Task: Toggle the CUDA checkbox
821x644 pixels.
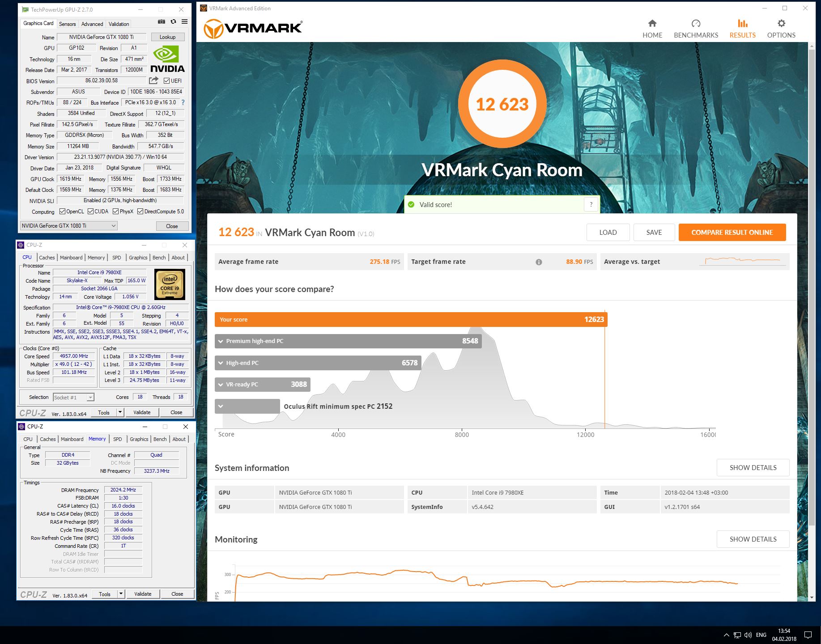Action: click(x=90, y=212)
